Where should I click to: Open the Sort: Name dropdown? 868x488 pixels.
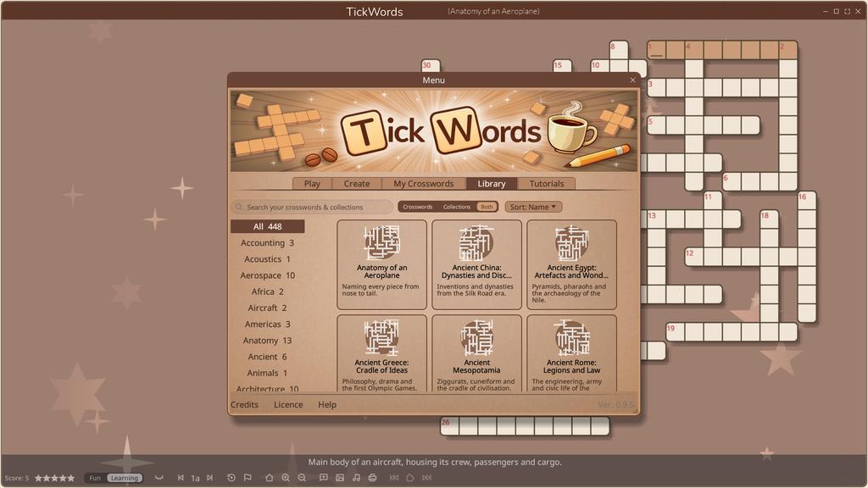(x=533, y=207)
